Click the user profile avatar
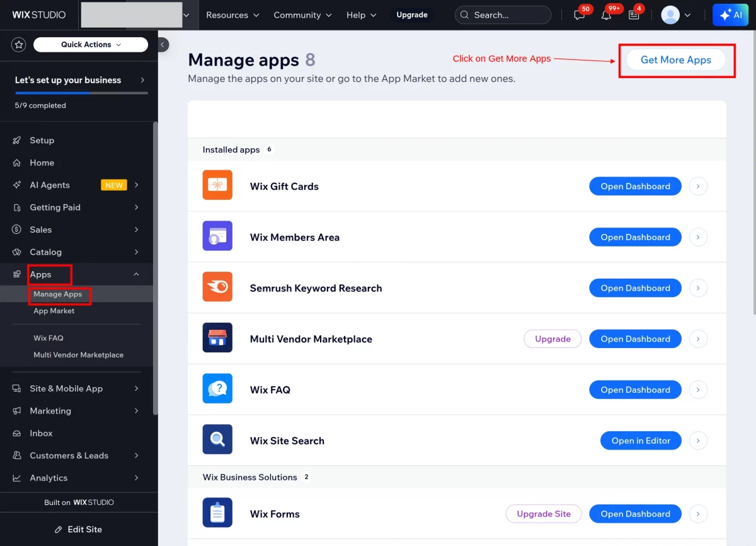The image size is (756, 546). coord(670,15)
